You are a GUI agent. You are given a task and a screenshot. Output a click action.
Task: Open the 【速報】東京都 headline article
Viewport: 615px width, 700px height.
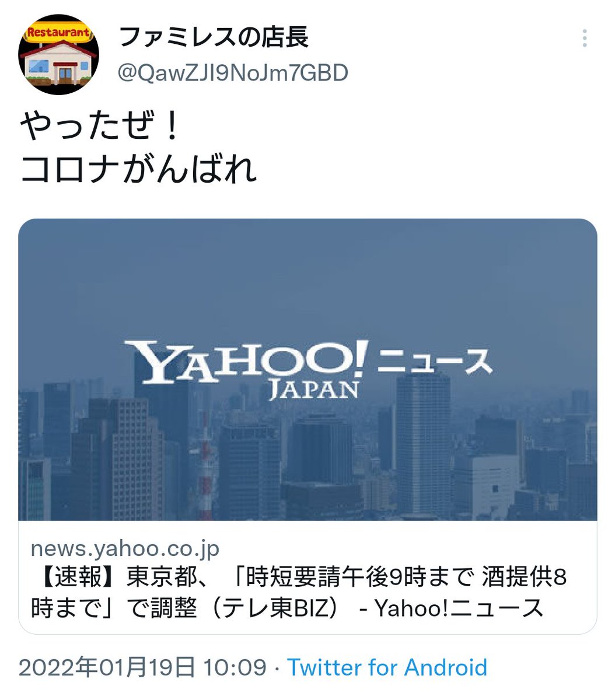point(299,593)
